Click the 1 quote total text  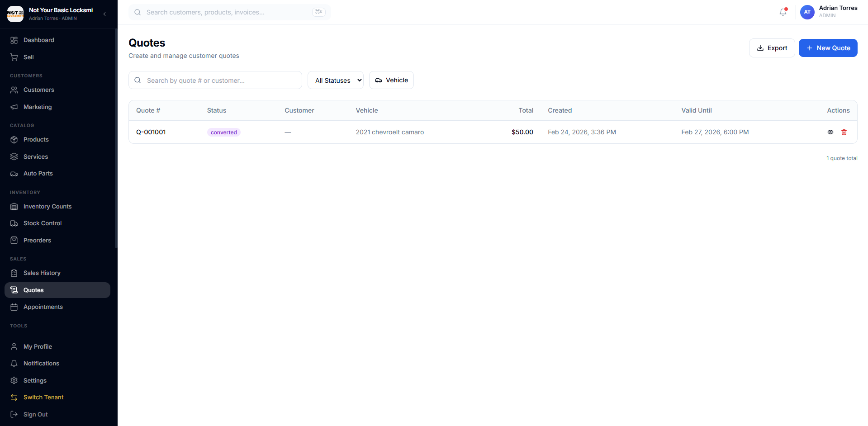click(x=842, y=158)
